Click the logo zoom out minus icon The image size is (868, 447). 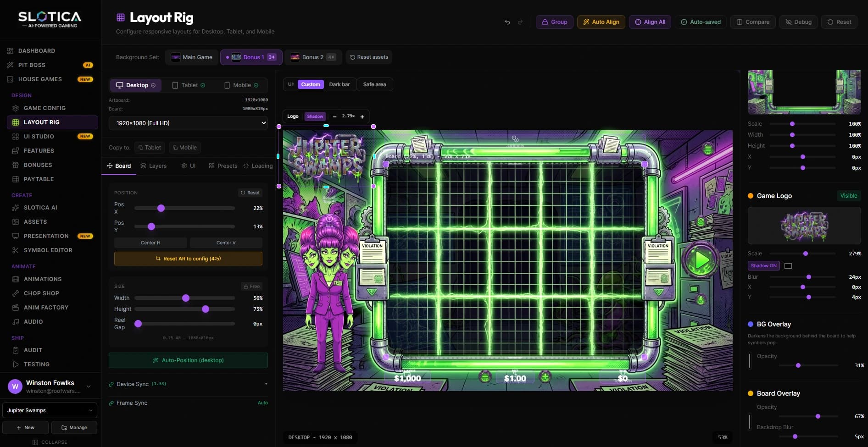(x=334, y=116)
